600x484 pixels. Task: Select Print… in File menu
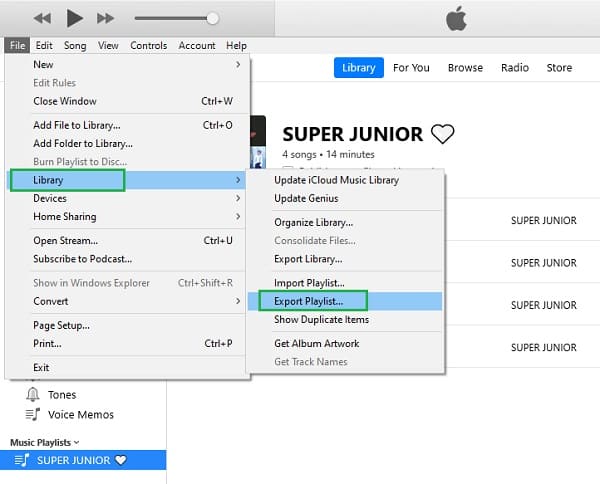point(128,344)
